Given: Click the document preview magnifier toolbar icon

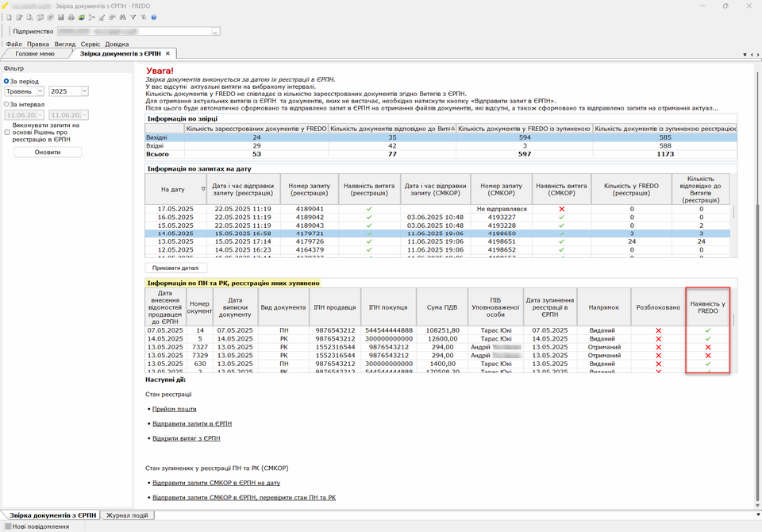Looking at the screenshot, I should point(29,17).
